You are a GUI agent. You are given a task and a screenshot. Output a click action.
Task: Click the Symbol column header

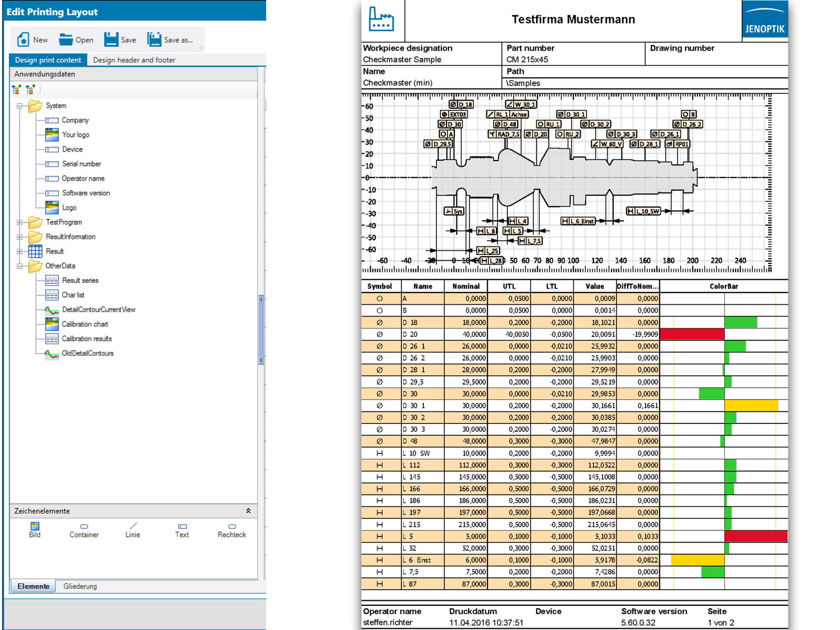coord(380,286)
